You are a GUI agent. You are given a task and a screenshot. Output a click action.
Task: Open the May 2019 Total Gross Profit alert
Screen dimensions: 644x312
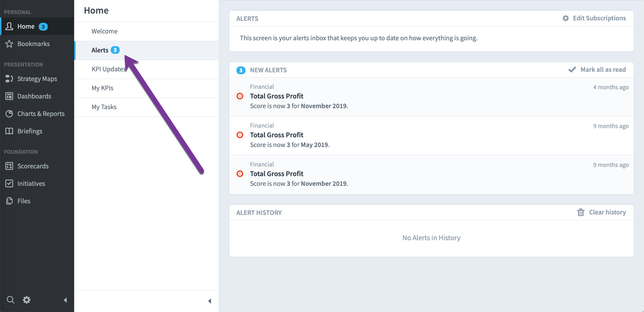tap(431, 135)
